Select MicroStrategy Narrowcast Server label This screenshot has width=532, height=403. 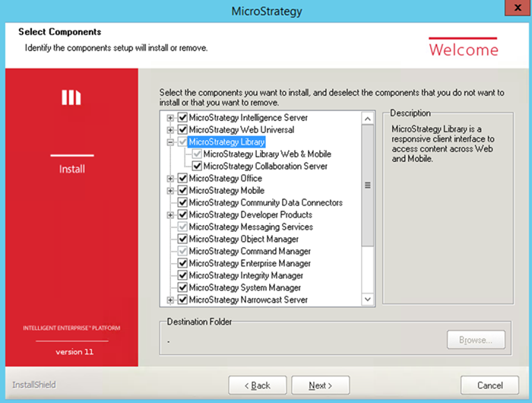point(249,300)
